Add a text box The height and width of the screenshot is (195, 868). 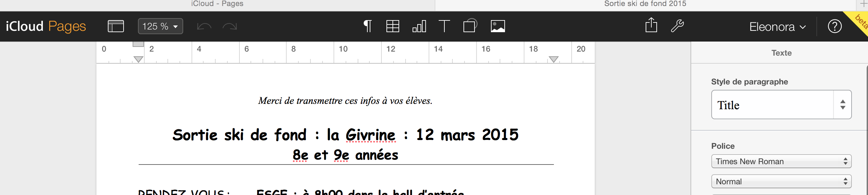(444, 26)
